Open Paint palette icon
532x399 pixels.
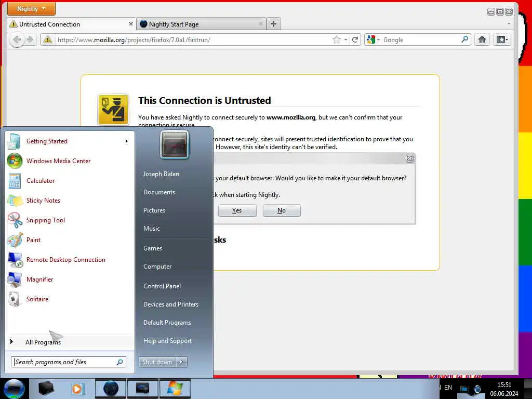(15, 240)
